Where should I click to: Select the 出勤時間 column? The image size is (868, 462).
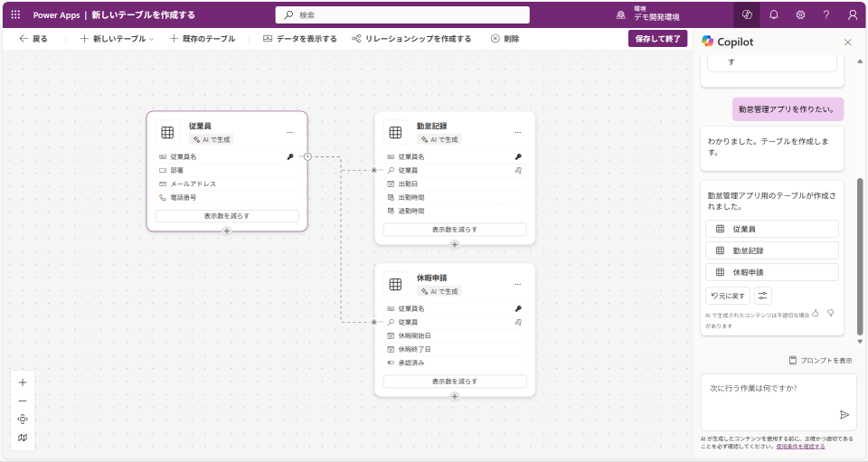455,197
